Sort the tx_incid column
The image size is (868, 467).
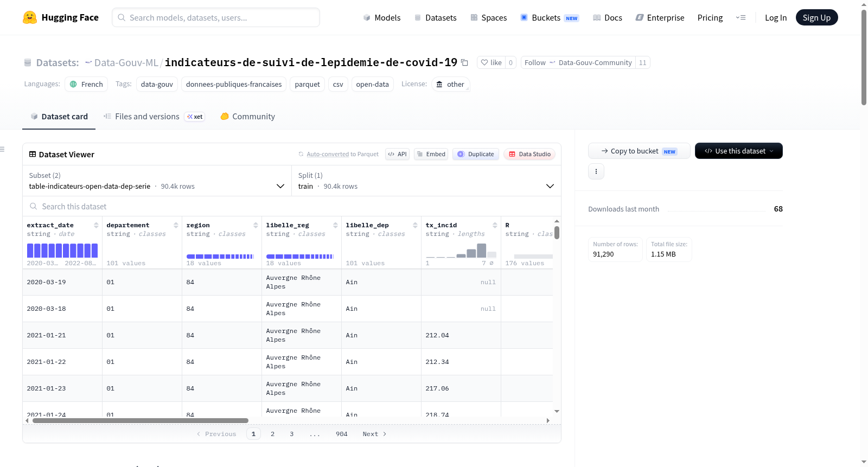495,225
